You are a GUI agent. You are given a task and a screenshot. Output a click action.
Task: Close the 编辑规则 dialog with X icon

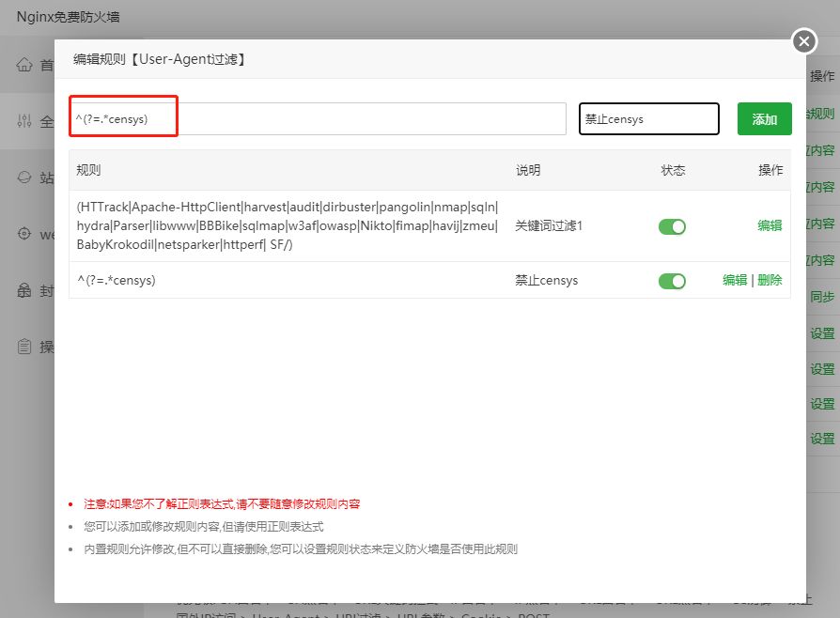pyautogui.click(x=803, y=41)
